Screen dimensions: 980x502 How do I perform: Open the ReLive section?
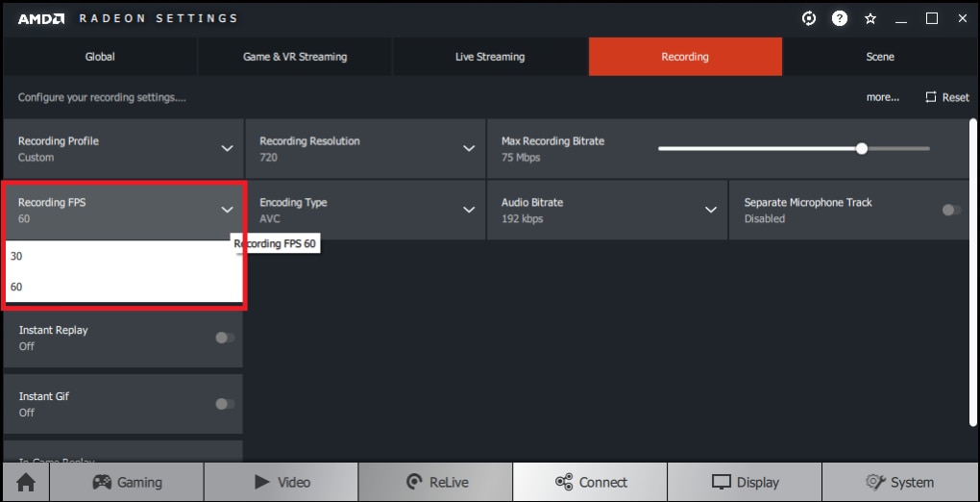(435, 482)
